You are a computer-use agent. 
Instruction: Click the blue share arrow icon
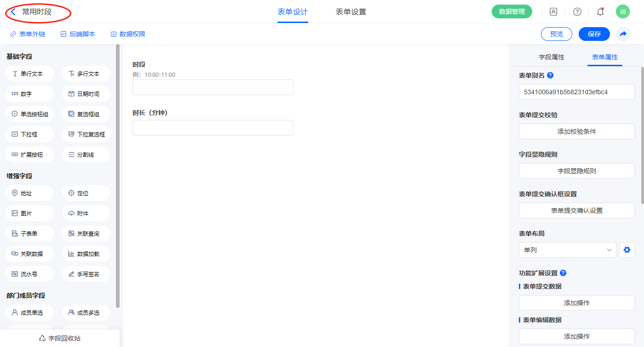623,34
